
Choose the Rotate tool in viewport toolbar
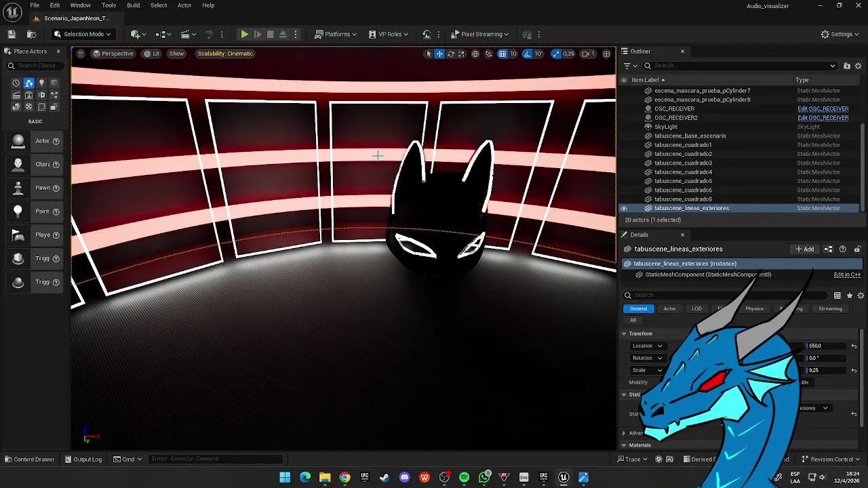coord(450,54)
